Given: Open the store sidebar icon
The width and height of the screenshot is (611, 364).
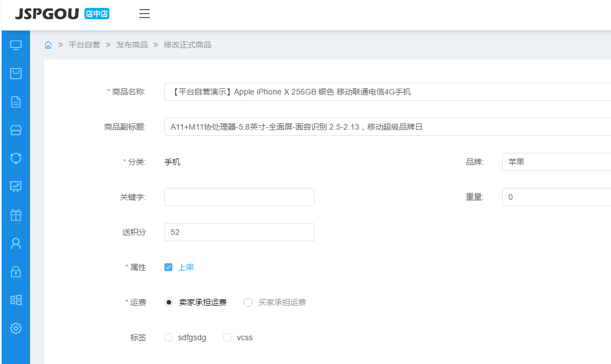Looking at the screenshot, I should tap(16, 130).
